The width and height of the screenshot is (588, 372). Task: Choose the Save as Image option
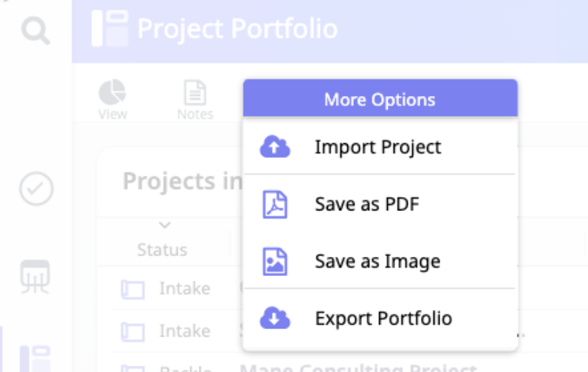pos(377,261)
